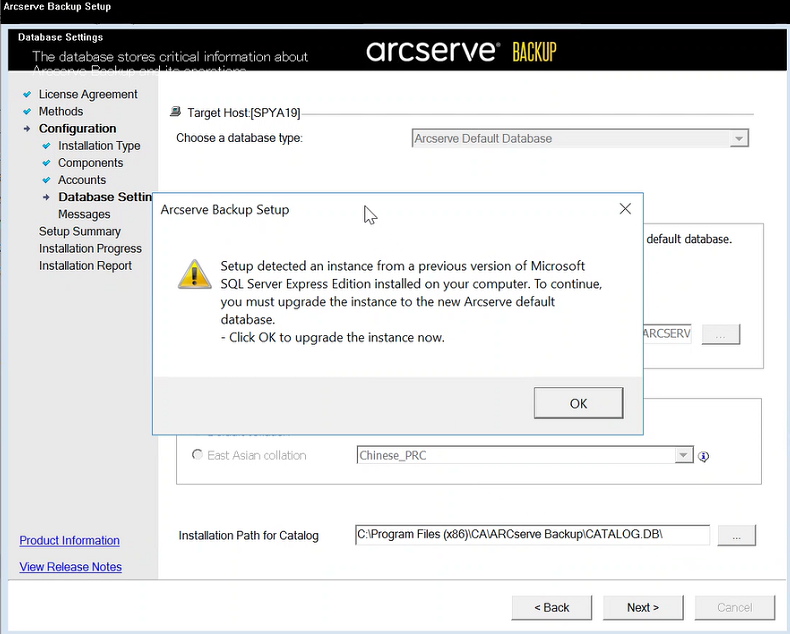Screen dimensions: 790x634
Task: Select License Agreement step
Action: (88, 94)
